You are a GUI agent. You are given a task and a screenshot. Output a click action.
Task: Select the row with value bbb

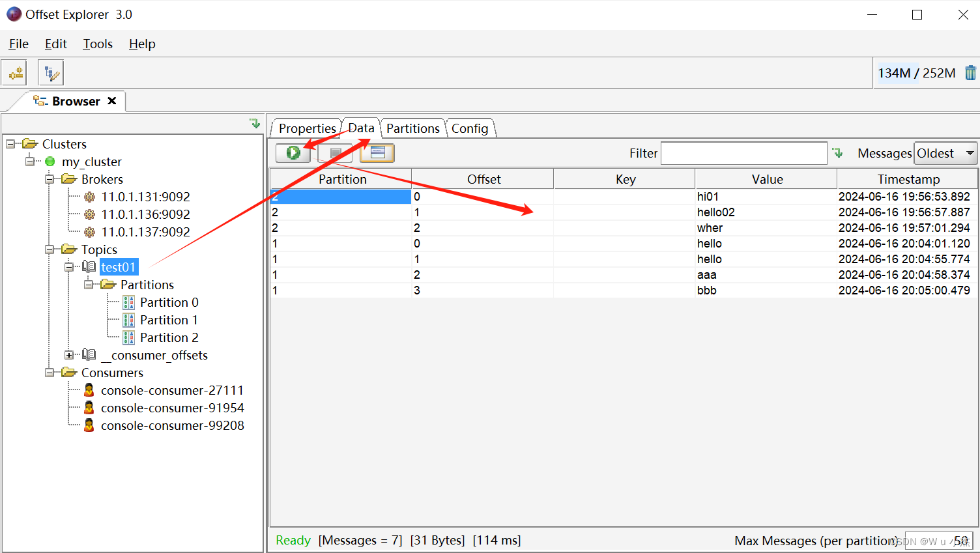[624, 291]
